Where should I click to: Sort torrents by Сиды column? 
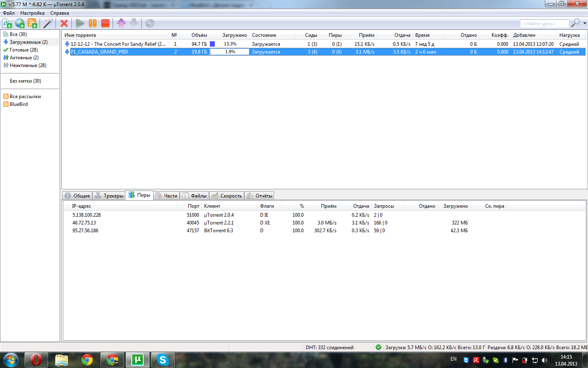point(307,35)
